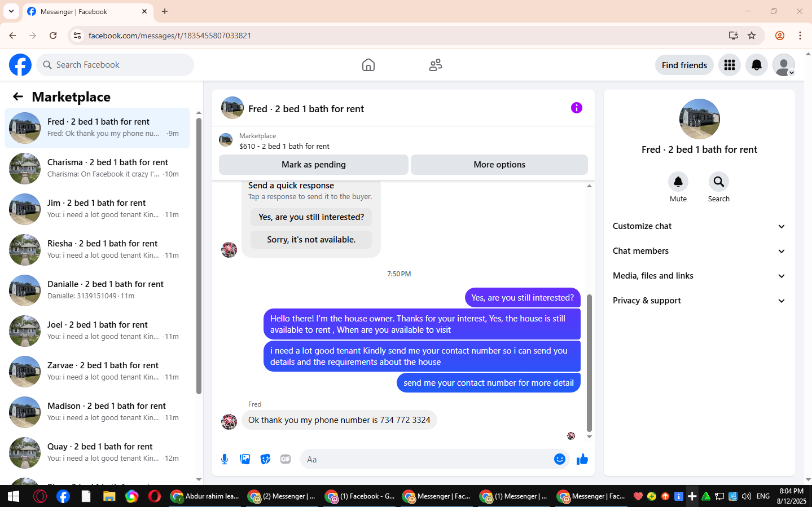Open Chrome profile icon
The width and height of the screenshot is (812, 507).
tap(779, 36)
